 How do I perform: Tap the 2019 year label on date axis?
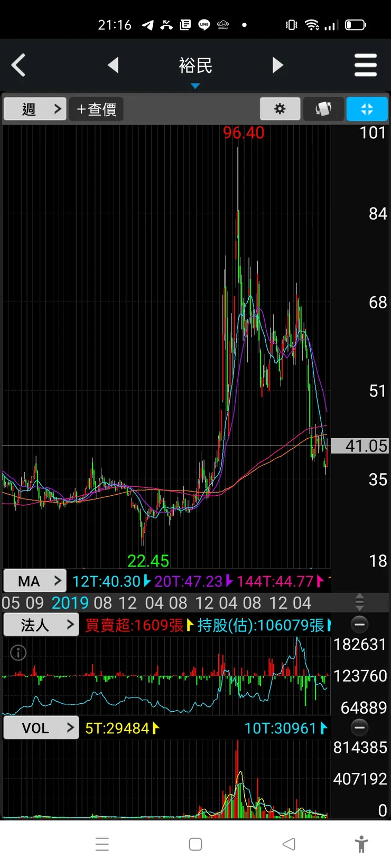(x=70, y=603)
